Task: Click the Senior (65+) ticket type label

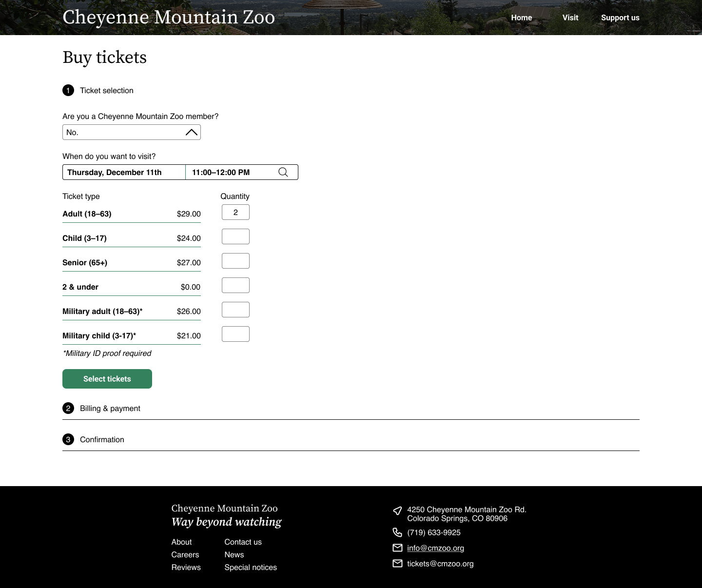Action: coord(85,263)
